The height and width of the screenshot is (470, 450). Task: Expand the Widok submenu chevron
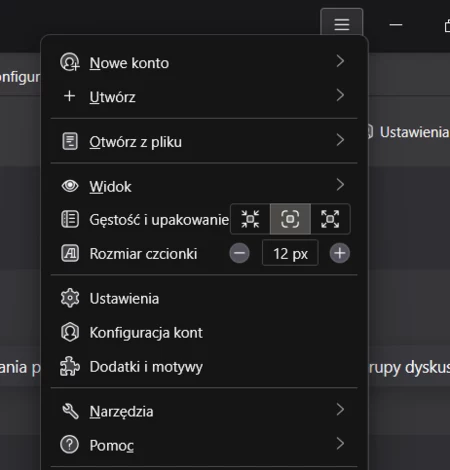pyautogui.click(x=340, y=185)
